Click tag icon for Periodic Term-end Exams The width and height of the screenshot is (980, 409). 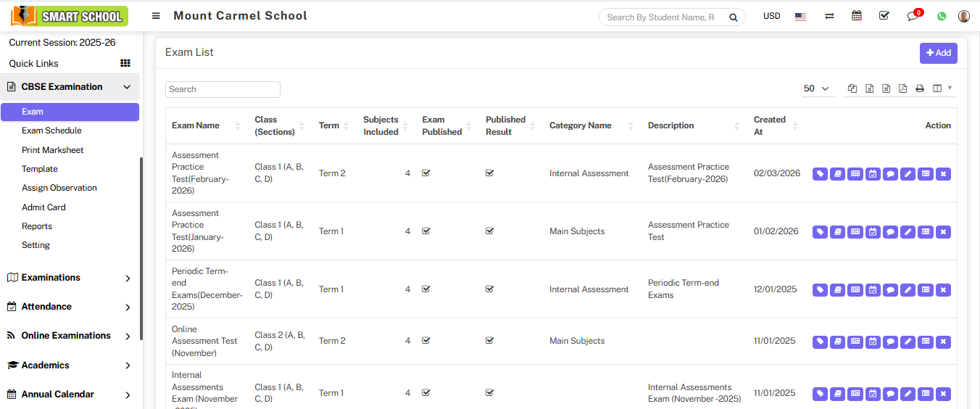(x=820, y=290)
